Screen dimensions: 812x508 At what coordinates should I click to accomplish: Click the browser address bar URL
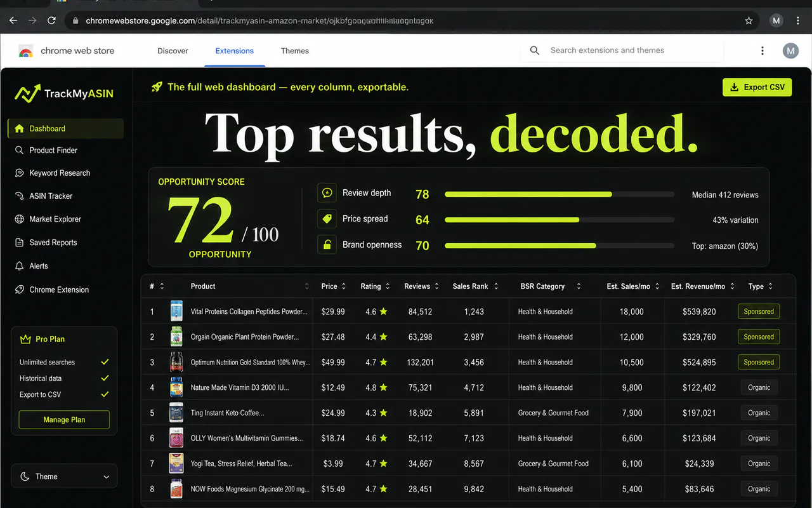point(260,20)
